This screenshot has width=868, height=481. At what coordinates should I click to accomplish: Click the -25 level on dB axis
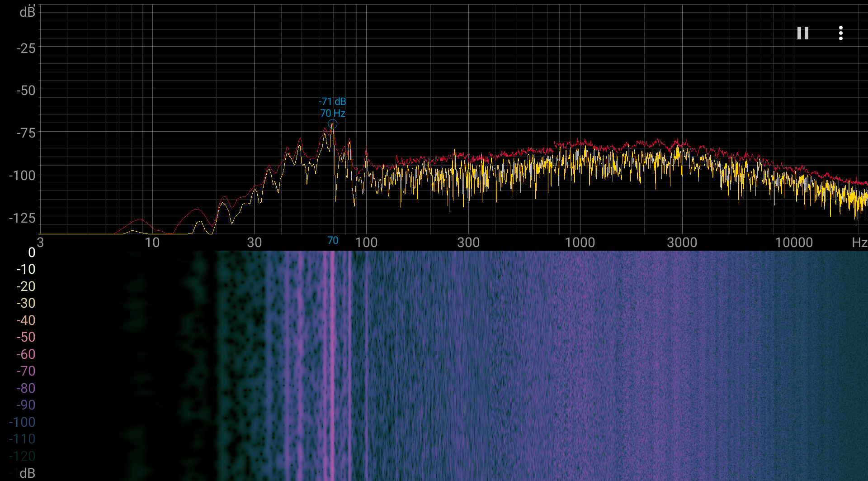point(26,48)
